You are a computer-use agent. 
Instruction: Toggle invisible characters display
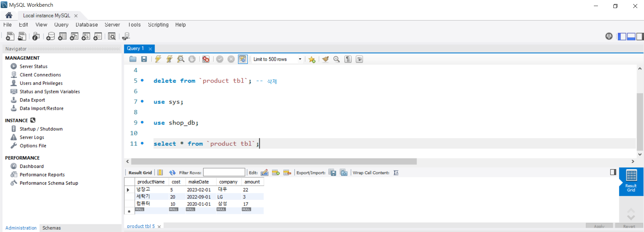pyautogui.click(x=348, y=59)
